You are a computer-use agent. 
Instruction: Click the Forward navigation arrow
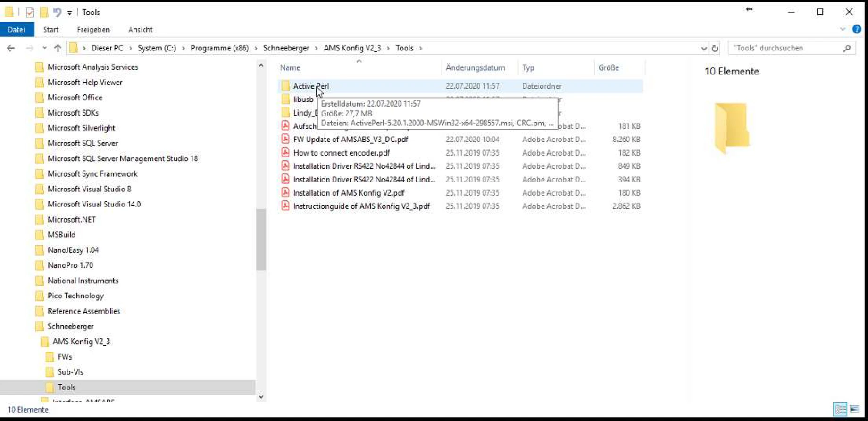(29, 48)
